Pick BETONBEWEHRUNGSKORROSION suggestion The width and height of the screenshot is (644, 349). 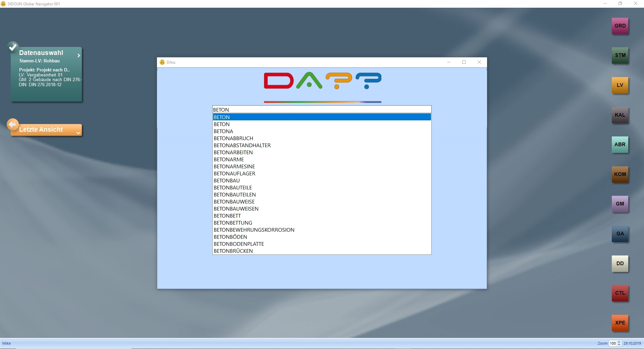[322, 230]
